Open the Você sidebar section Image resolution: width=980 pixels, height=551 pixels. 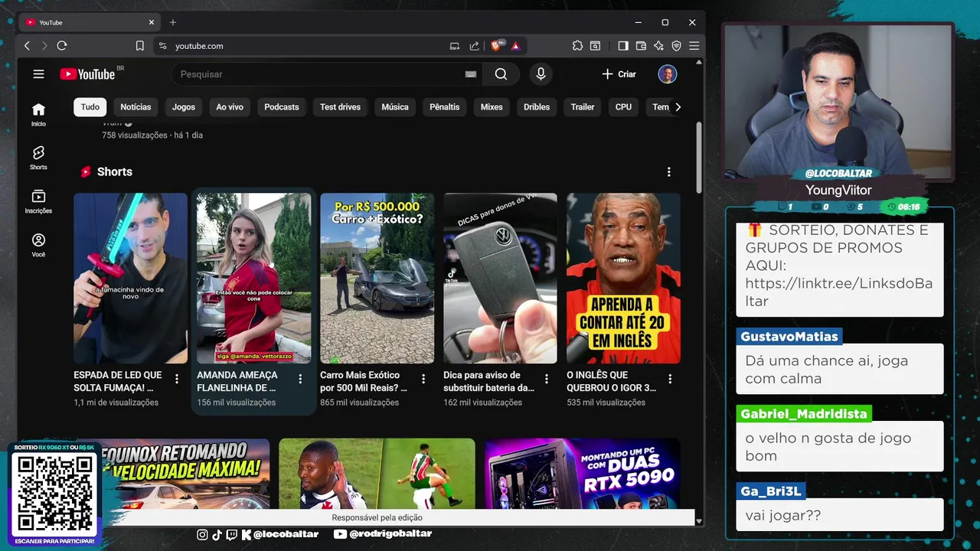click(x=38, y=245)
